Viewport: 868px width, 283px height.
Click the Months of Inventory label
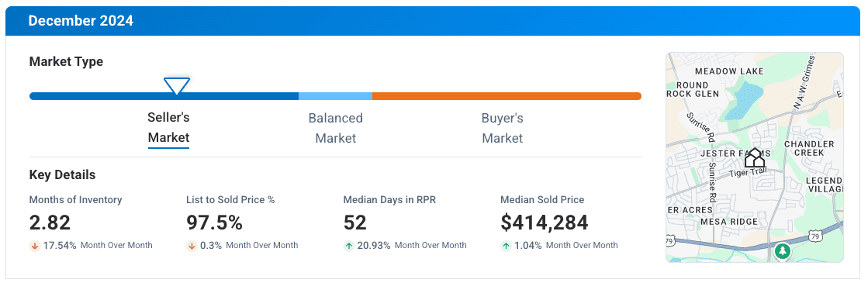pos(75,200)
